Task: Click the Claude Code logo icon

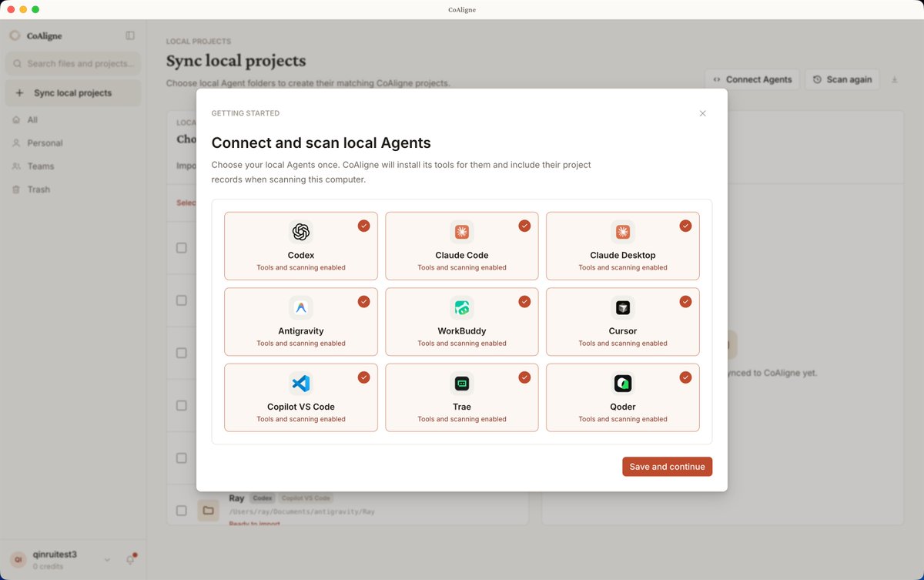Action: point(462,232)
